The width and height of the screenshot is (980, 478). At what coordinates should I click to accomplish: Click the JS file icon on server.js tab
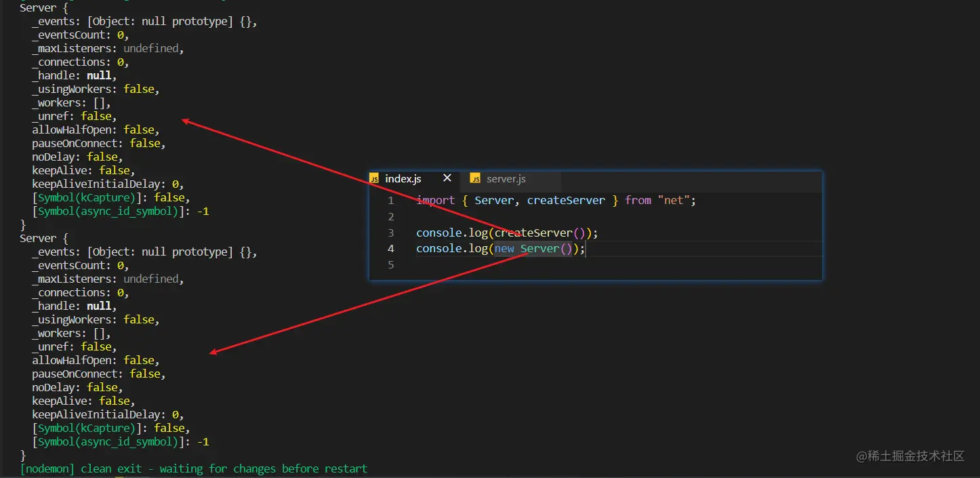coord(475,179)
